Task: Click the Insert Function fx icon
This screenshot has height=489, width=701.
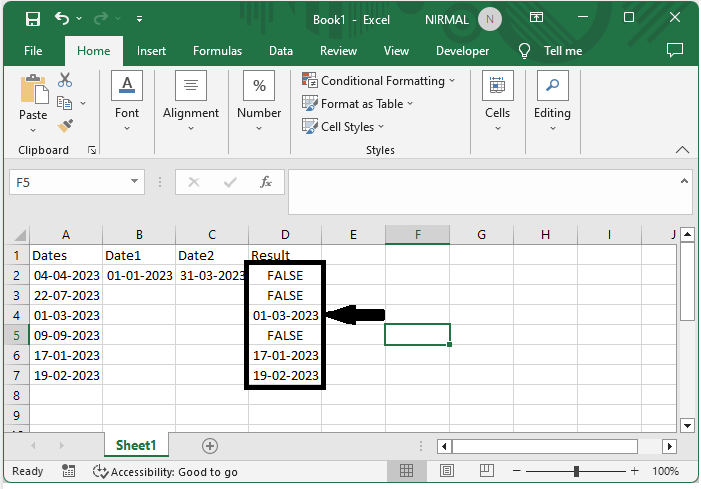Action: coord(266,182)
